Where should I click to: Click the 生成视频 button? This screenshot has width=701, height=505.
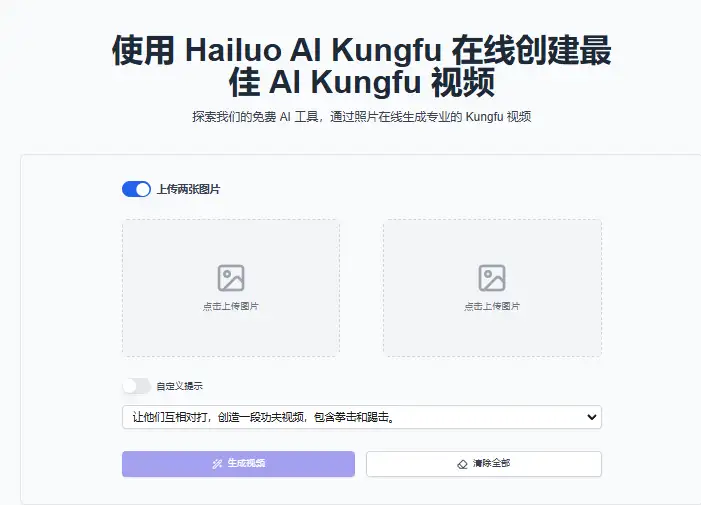point(238,463)
